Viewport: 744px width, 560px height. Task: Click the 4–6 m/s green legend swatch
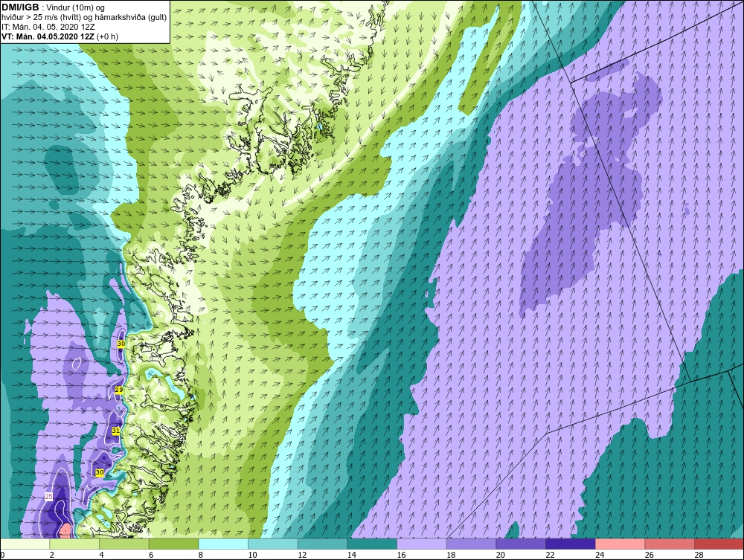pyautogui.click(x=124, y=544)
